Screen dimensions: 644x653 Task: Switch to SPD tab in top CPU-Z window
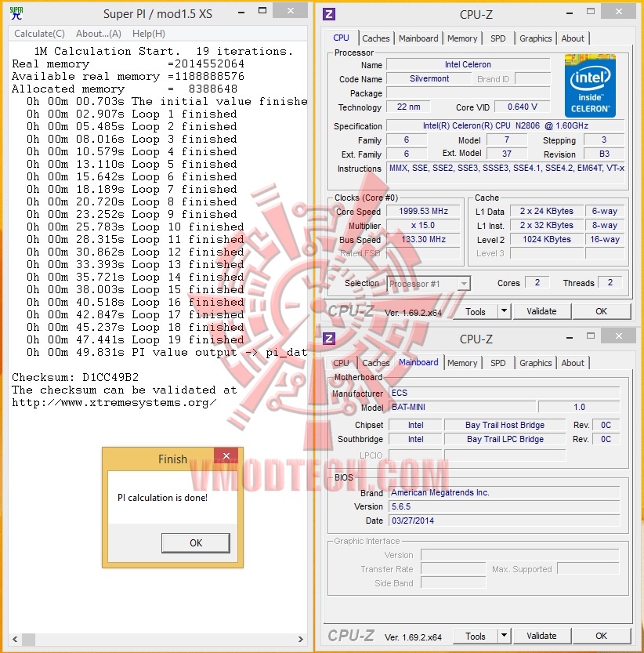coord(497,38)
